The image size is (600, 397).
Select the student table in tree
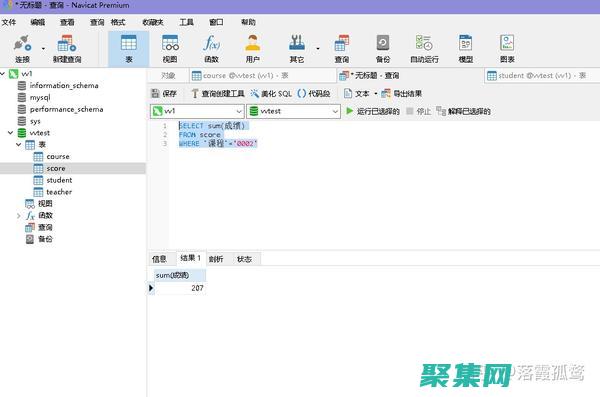click(59, 180)
